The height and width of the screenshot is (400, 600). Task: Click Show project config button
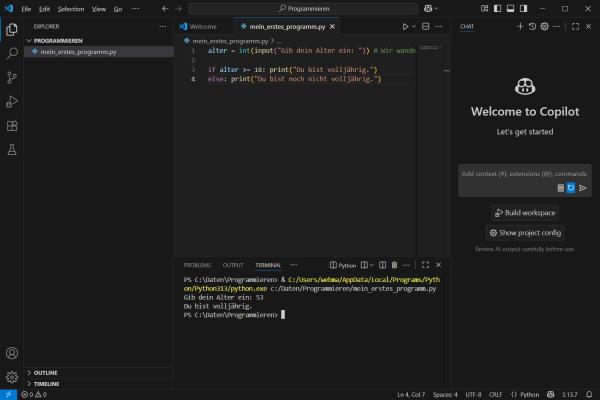coord(525,233)
